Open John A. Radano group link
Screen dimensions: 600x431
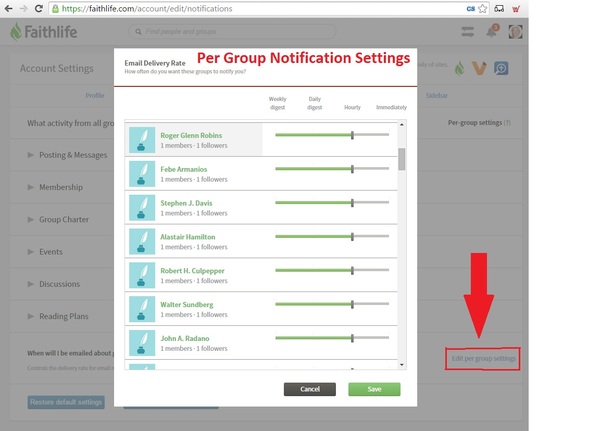(185, 338)
